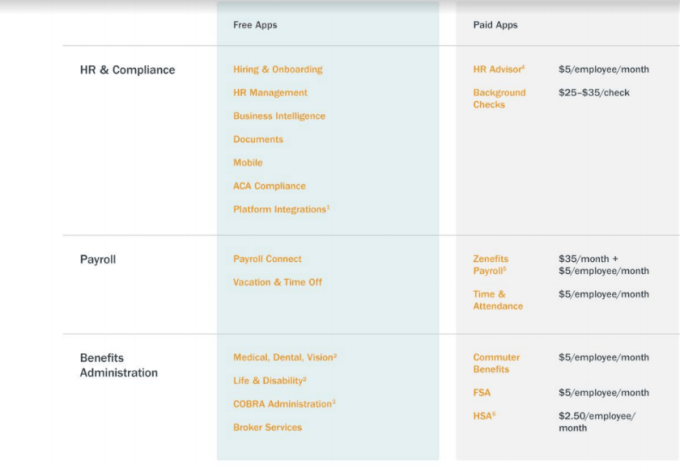Select Platform Integrations link
This screenshot has width=680, height=468.
[280, 209]
